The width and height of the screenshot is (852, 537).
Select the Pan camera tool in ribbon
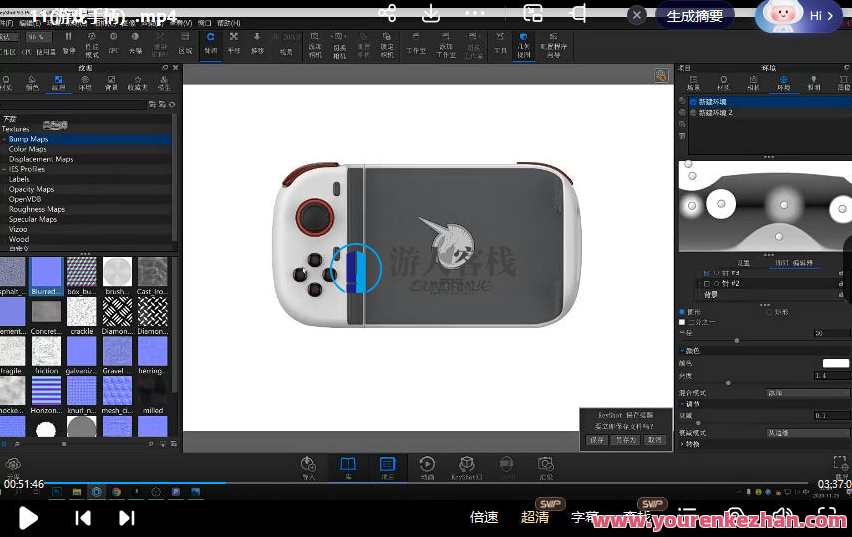pyautogui.click(x=234, y=41)
